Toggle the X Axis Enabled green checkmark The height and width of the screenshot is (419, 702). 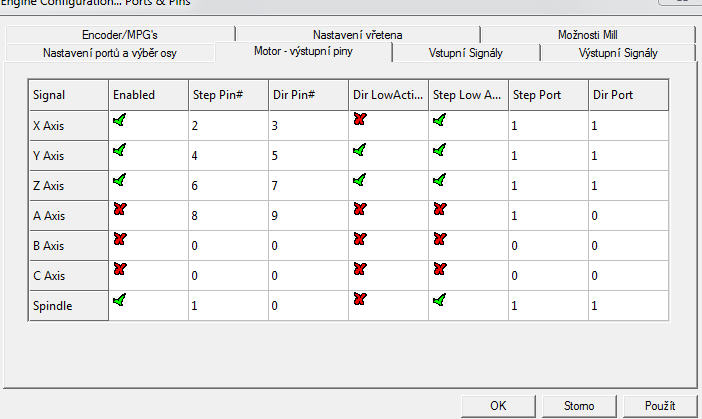[120, 120]
